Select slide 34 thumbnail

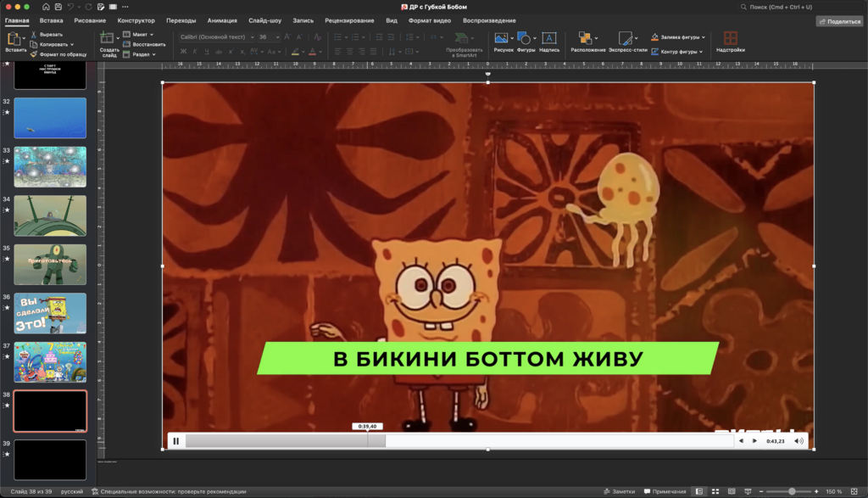pos(50,215)
